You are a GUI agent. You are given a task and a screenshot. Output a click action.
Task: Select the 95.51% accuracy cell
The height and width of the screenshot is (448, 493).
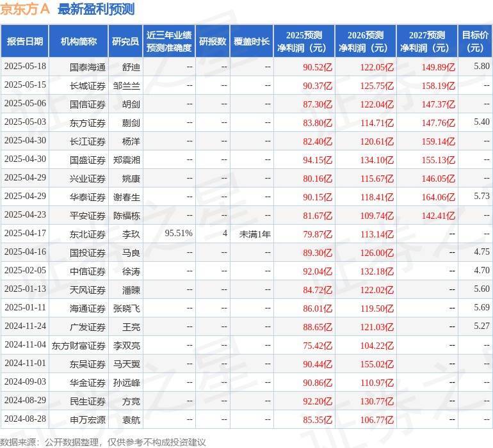pyautogui.click(x=179, y=234)
